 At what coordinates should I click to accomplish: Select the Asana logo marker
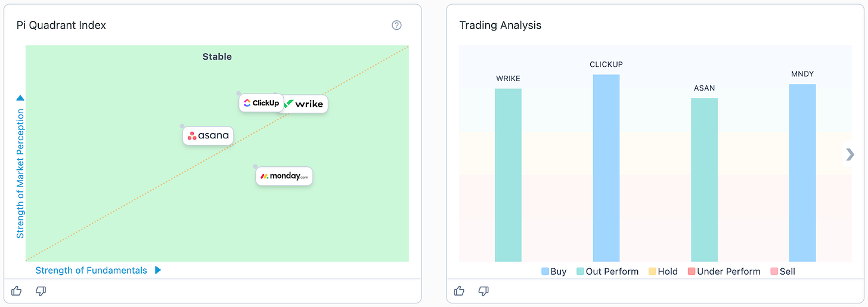207,135
